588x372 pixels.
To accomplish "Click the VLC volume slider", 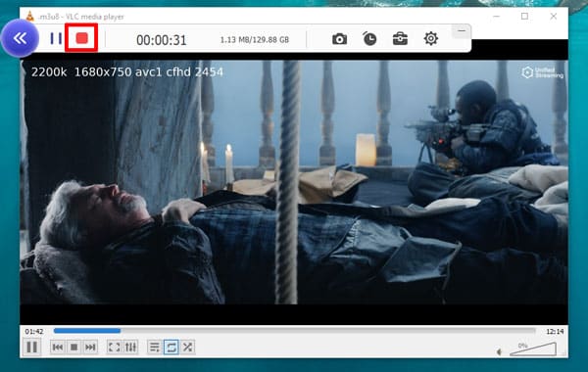I will pos(533,349).
